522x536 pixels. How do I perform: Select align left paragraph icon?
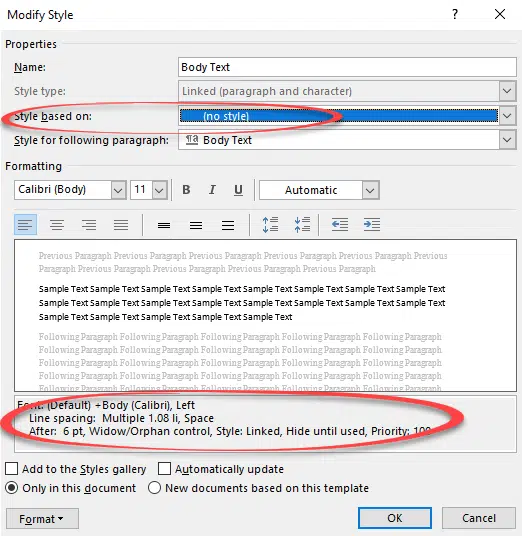point(25,225)
